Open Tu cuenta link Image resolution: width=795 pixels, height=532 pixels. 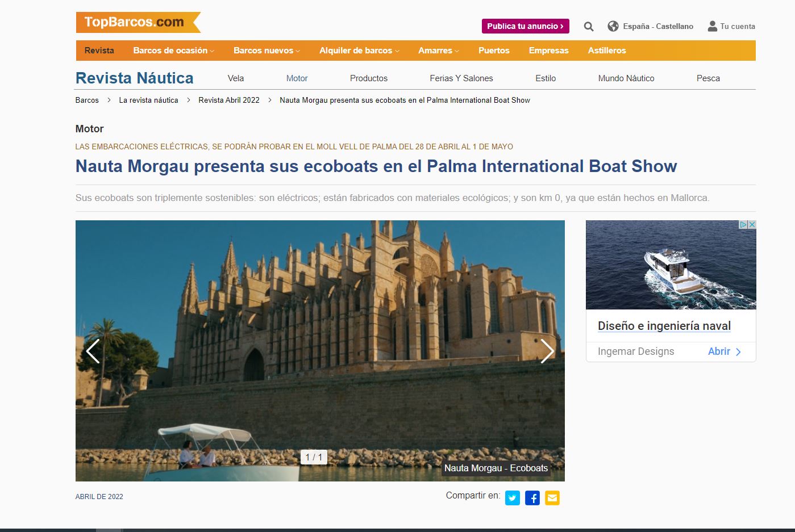738,26
